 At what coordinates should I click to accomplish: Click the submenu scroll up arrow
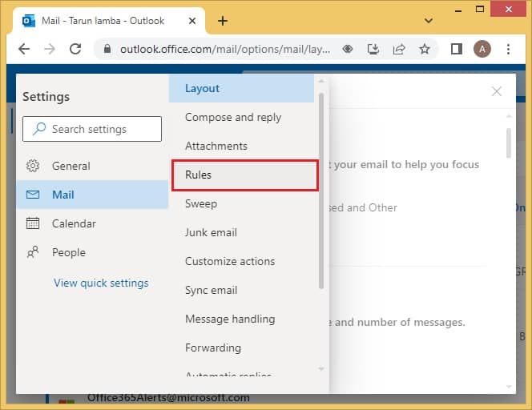[321, 81]
